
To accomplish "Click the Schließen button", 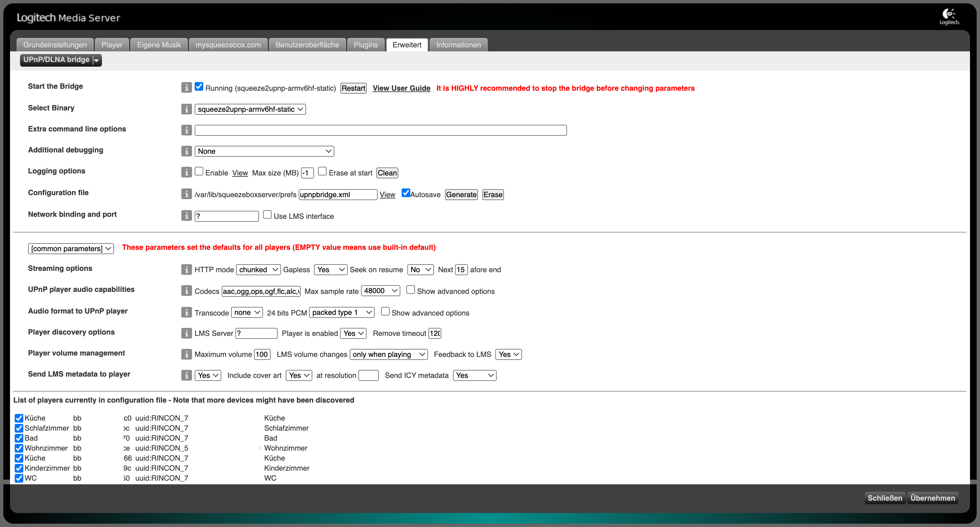I will coord(885,498).
